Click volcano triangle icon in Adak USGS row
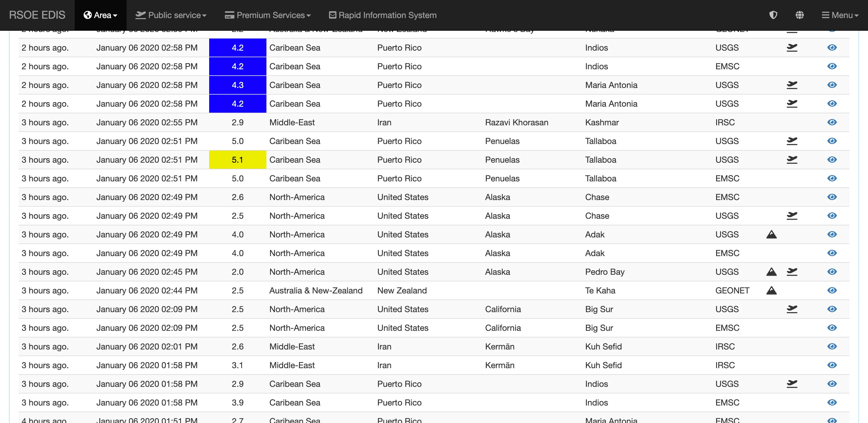Viewport: 868px width, 423px height. pyautogui.click(x=771, y=234)
